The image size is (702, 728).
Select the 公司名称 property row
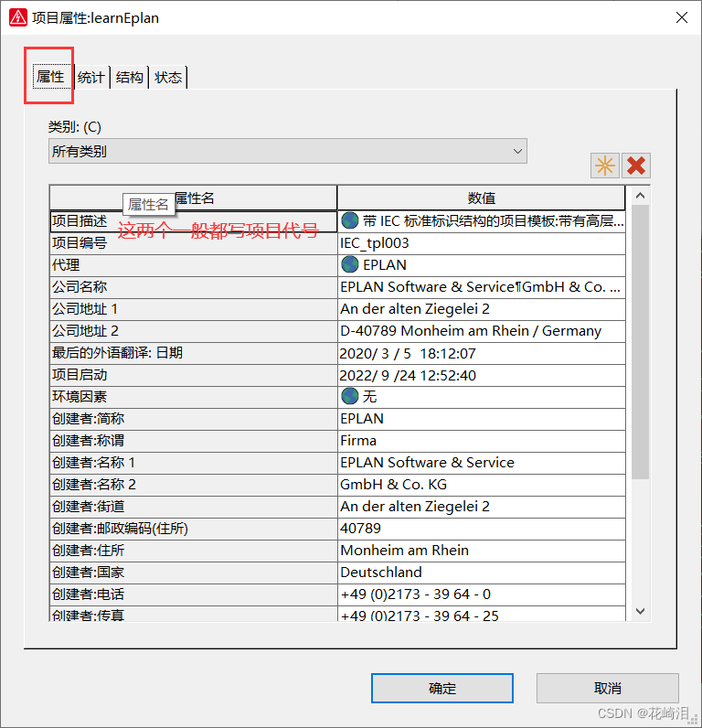tap(193, 287)
